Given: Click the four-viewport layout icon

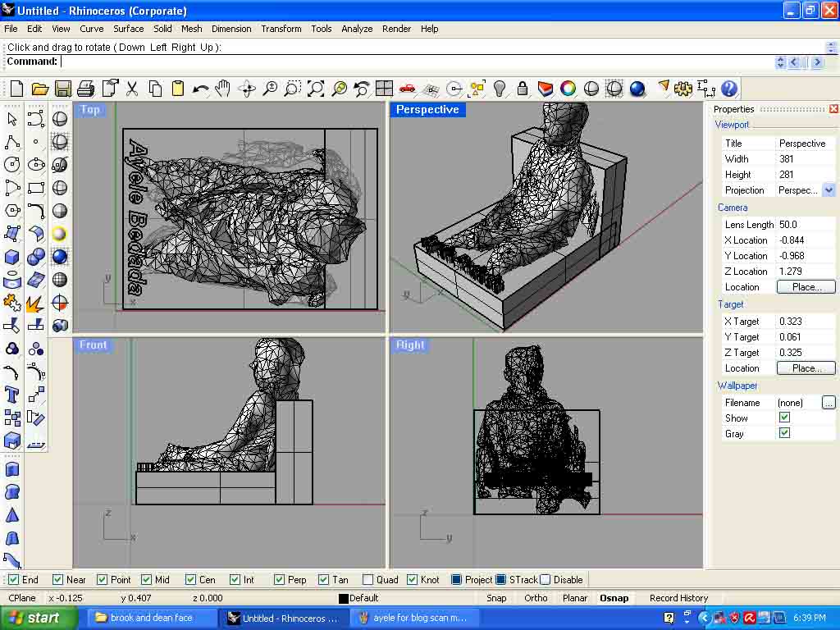Looking at the screenshot, I should click(x=384, y=89).
